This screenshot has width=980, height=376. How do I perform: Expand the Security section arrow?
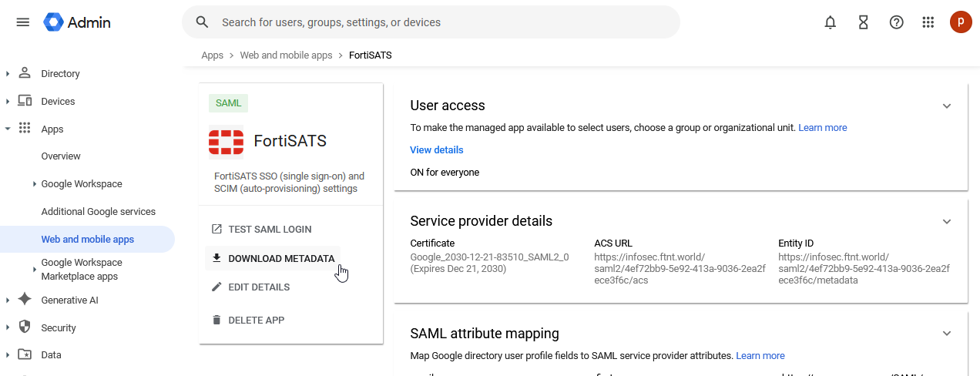click(8, 328)
